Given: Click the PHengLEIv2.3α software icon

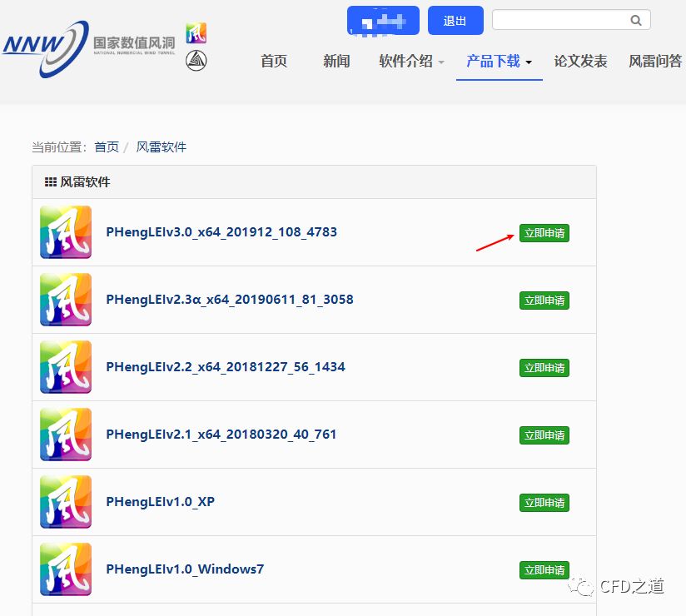Looking at the screenshot, I should [x=66, y=300].
